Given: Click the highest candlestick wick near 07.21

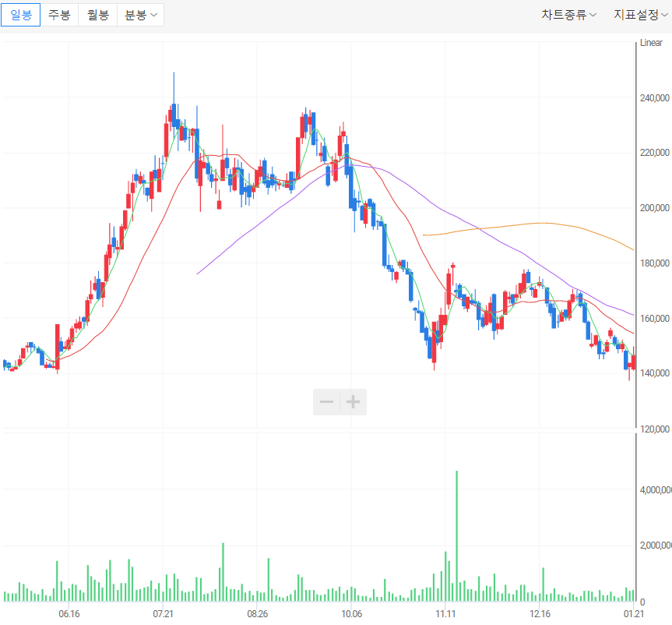Looking at the screenshot, I should 174,88.
